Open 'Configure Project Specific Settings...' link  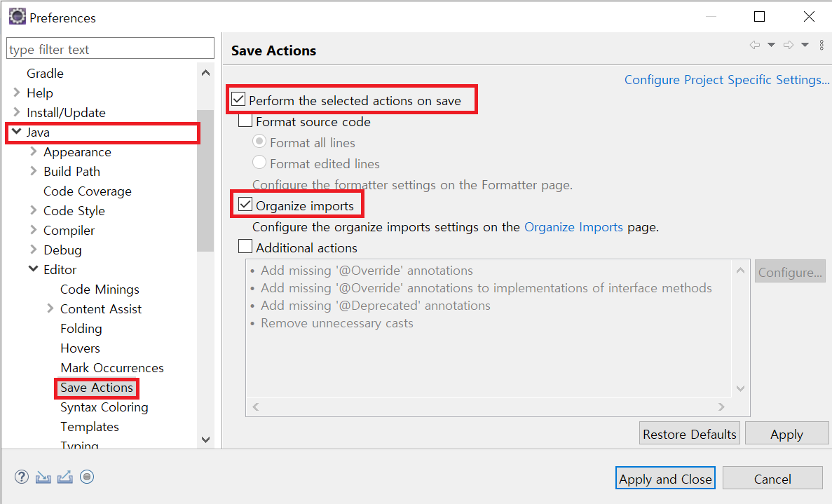click(x=726, y=80)
